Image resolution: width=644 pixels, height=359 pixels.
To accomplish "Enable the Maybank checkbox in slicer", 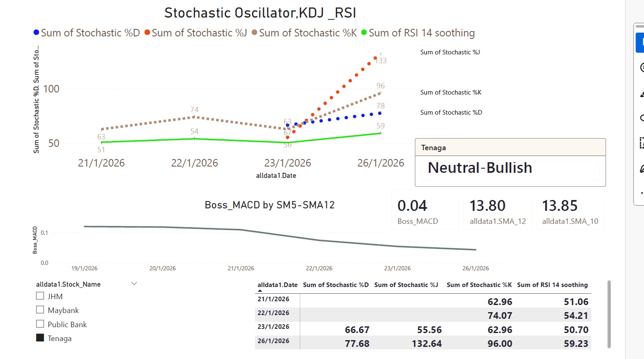I will pyautogui.click(x=40, y=310).
